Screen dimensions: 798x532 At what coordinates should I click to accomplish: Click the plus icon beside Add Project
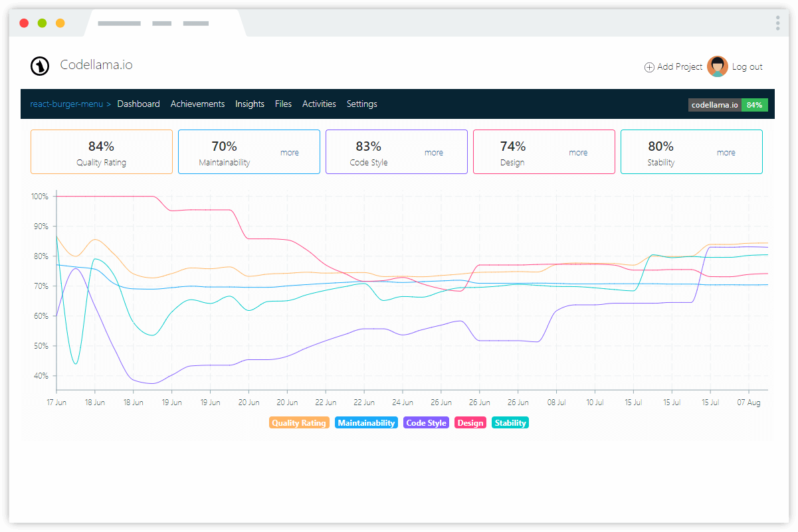pos(649,67)
